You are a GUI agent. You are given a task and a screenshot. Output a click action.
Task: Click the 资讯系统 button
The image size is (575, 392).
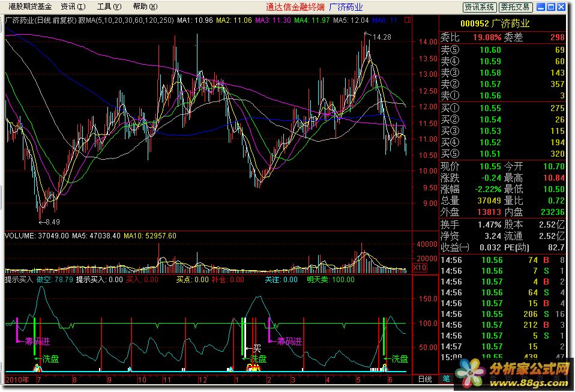coord(480,7)
